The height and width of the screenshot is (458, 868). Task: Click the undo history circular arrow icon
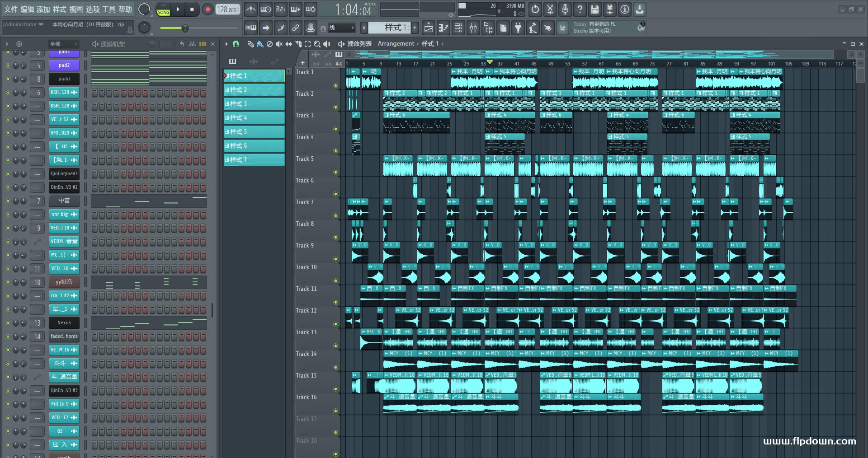(x=535, y=9)
